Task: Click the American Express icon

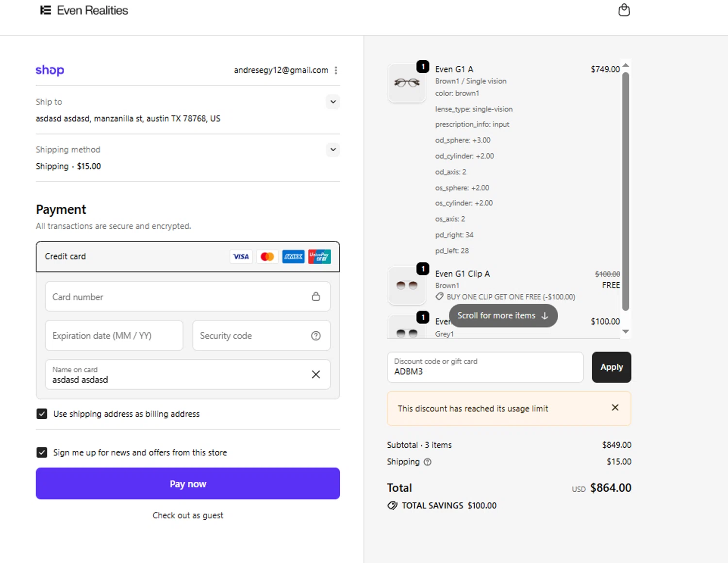Action: coord(293,256)
